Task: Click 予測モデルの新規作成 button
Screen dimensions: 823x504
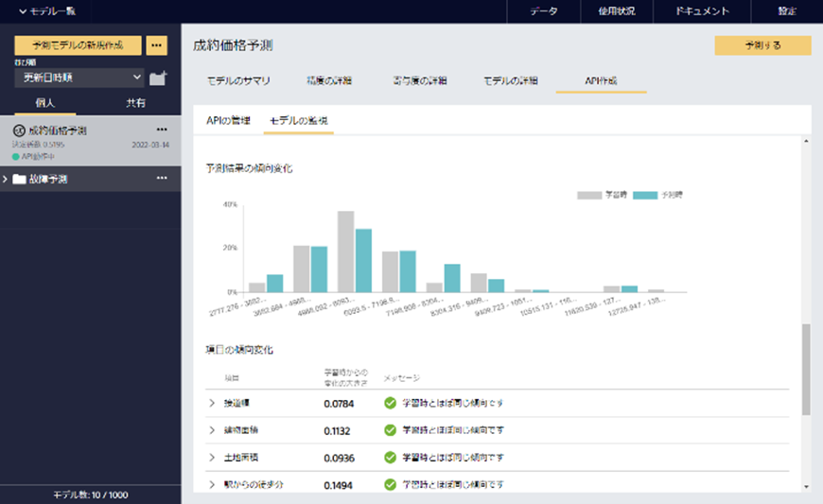Action: point(78,45)
